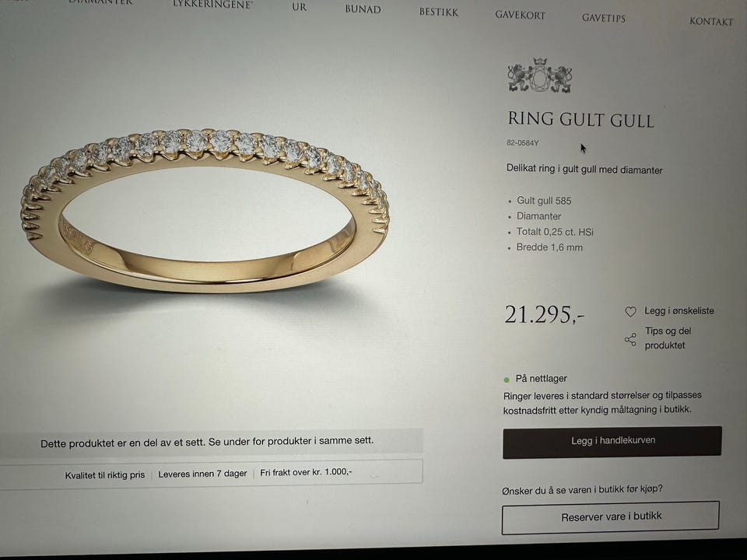
Task: Click the Dette produktet er en del av et sett notice
Action: 207,442
